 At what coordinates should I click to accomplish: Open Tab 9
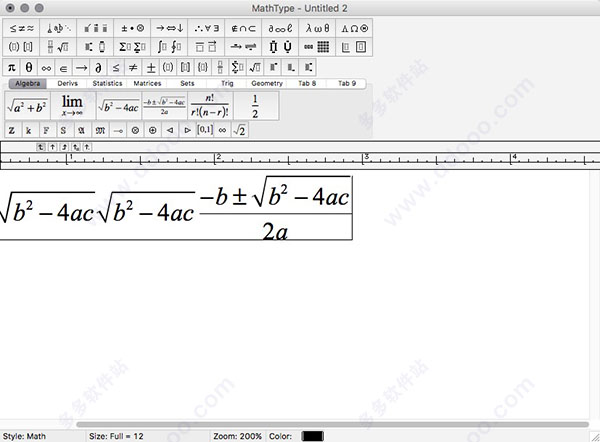[x=347, y=83]
